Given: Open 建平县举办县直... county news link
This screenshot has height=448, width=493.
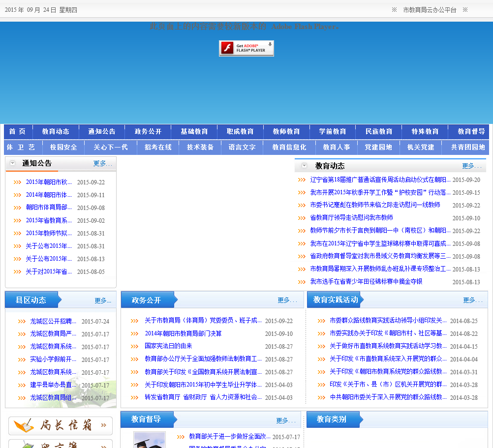Looking at the screenshot, I should tap(53, 385).
